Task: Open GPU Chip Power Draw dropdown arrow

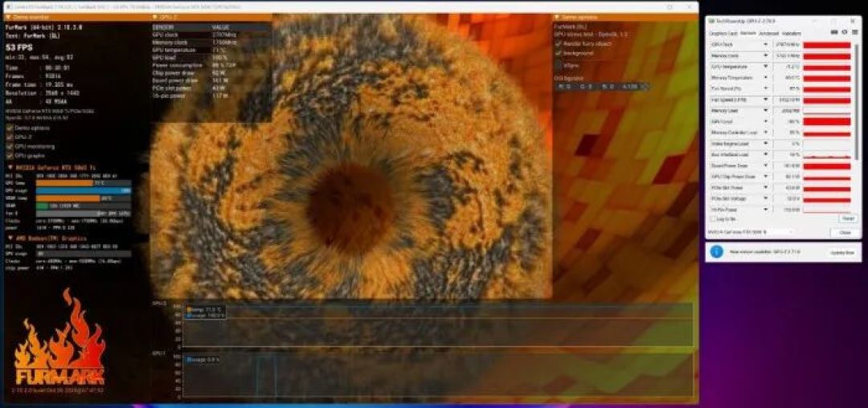Action: click(x=766, y=177)
